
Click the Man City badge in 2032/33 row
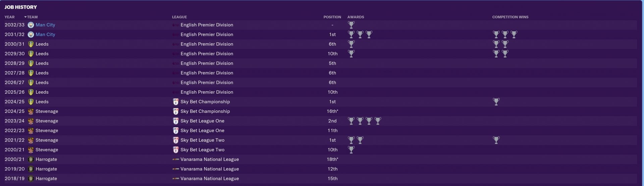[x=31, y=25]
